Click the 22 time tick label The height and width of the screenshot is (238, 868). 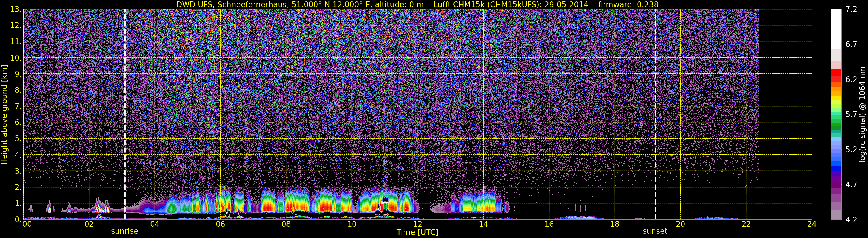point(746,224)
